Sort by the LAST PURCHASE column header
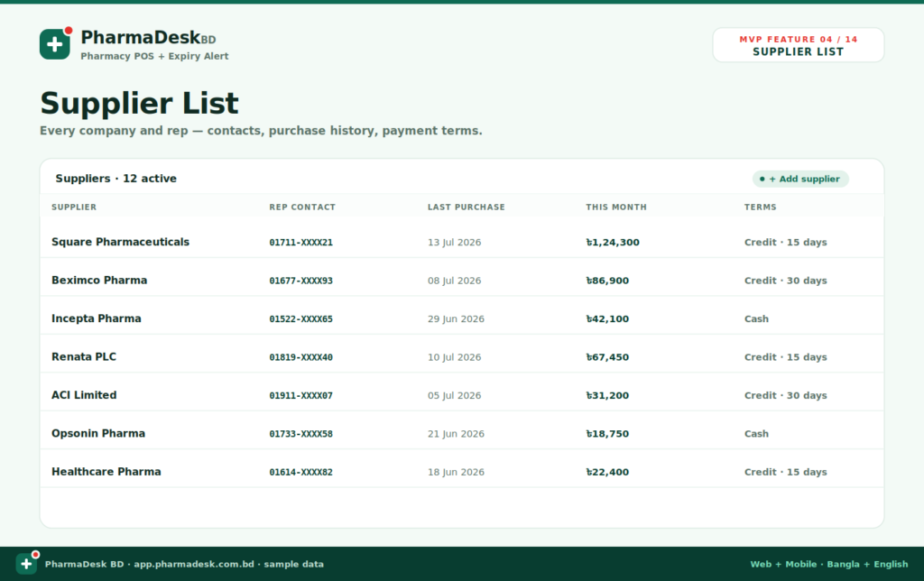The height and width of the screenshot is (581, 924). click(x=467, y=207)
